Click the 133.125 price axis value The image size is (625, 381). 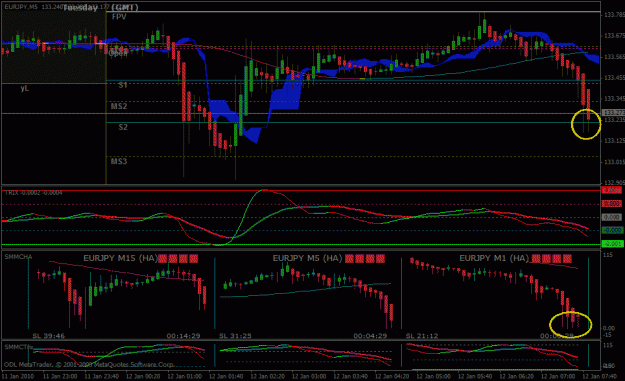(x=614, y=141)
